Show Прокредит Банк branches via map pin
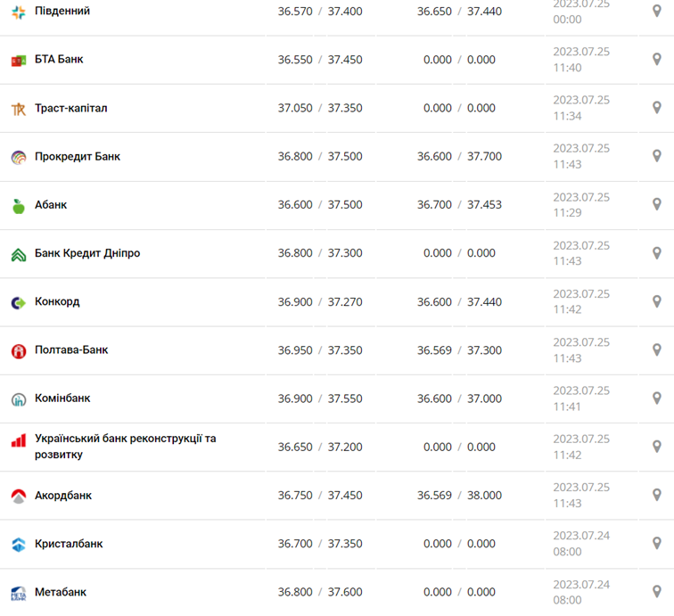This screenshot has height=616, width=674. [x=657, y=156]
